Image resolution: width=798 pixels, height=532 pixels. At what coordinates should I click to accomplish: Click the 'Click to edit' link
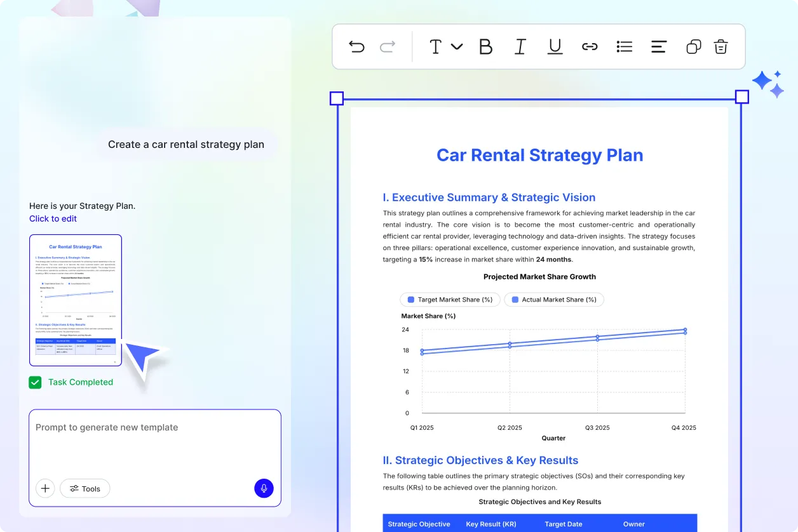(53, 218)
